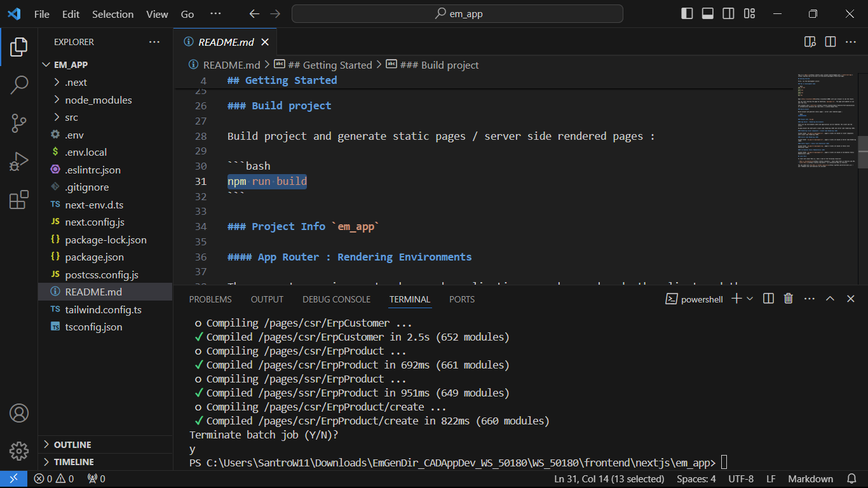
Task: Change end of line sequence LF
Action: coord(771,479)
